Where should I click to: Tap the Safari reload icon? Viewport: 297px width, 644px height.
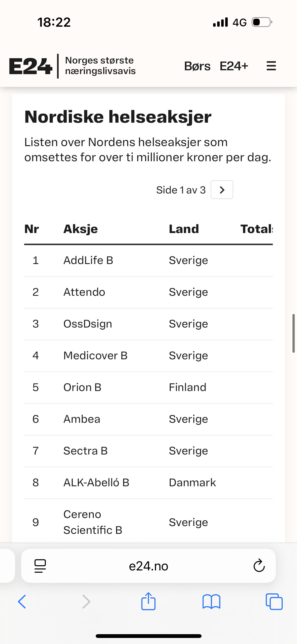(259, 566)
